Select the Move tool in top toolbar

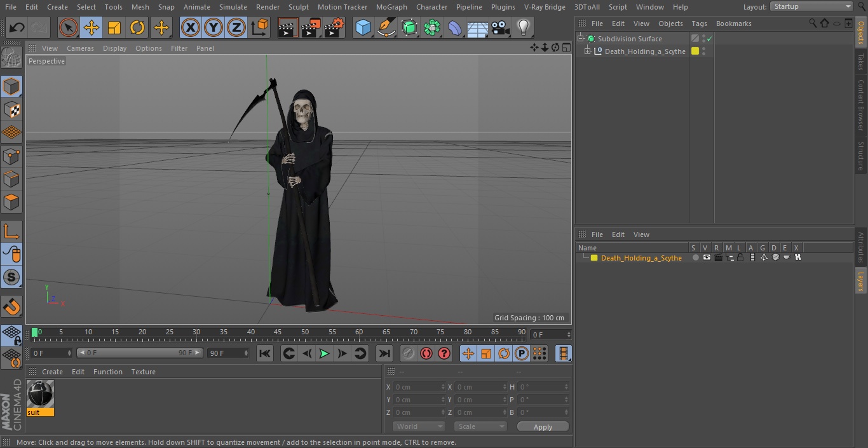tap(92, 27)
